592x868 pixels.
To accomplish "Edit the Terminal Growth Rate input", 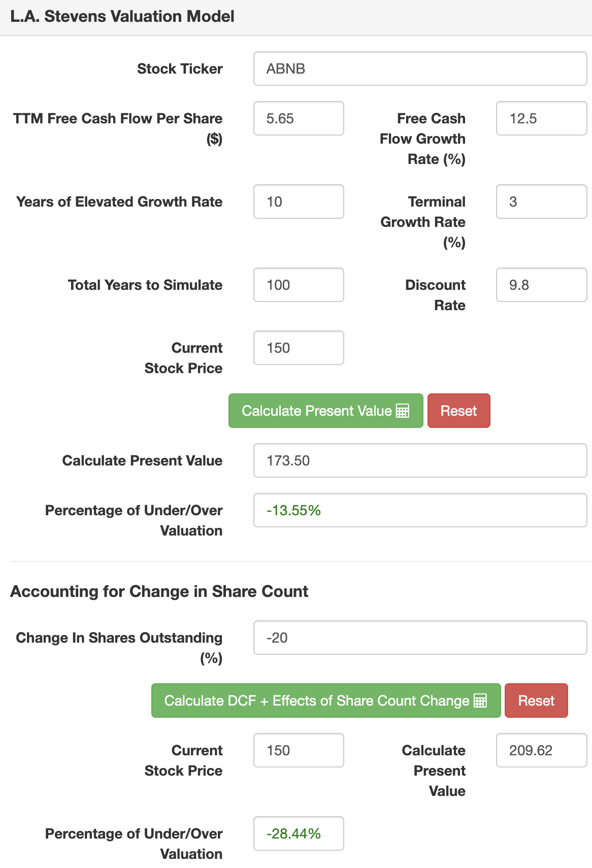I will 541,202.
